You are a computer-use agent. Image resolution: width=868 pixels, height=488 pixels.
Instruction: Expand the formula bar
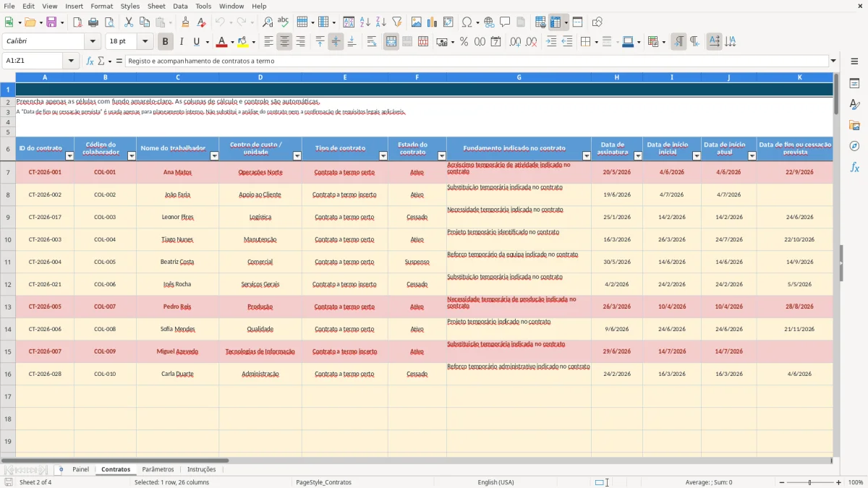(x=834, y=61)
